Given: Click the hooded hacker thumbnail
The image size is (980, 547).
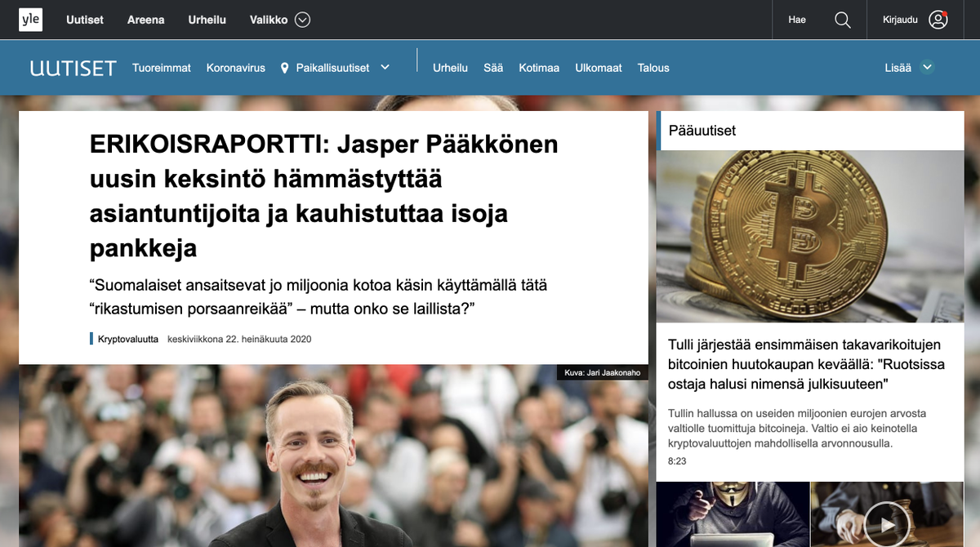Looking at the screenshot, I should pyautogui.click(x=732, y=514).
